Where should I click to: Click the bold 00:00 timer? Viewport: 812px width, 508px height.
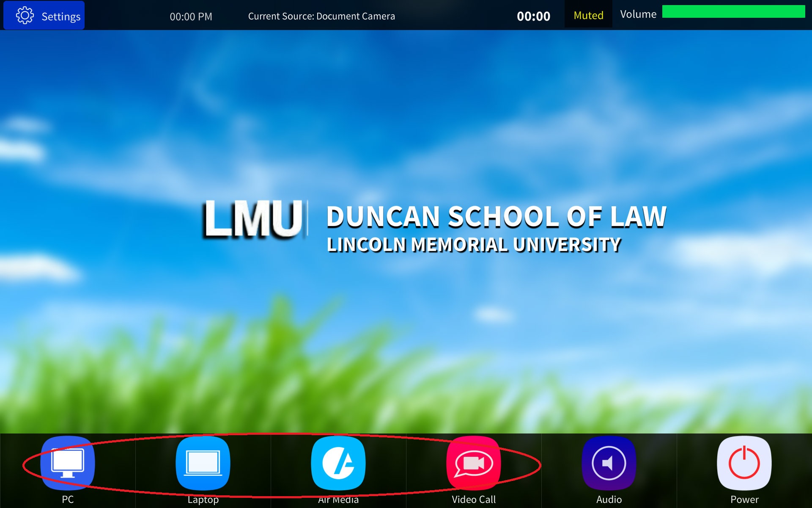coord(533,16)
